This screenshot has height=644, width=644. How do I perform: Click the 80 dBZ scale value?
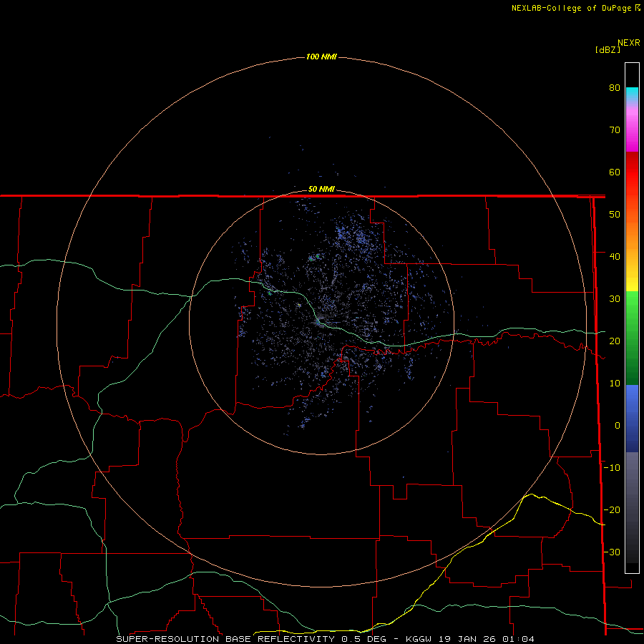[615, 87]
